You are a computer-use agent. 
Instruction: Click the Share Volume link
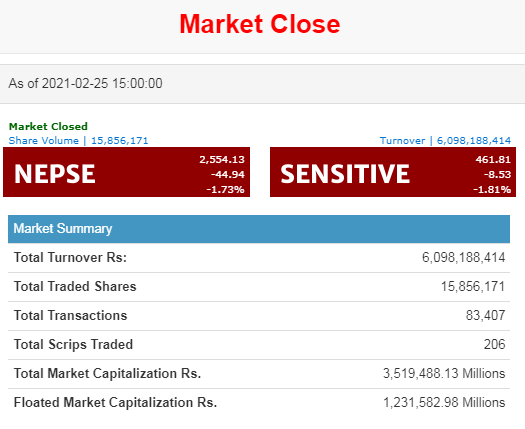point(78,140)
